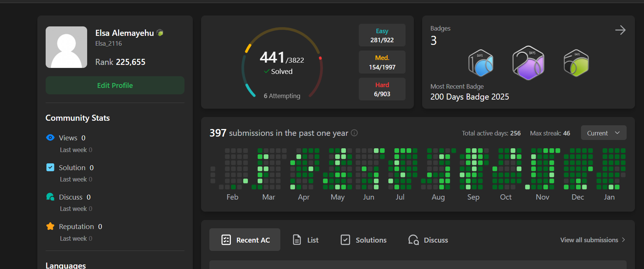
Task: Click the submissions info circle icon
Action: [x=354, y=133]
